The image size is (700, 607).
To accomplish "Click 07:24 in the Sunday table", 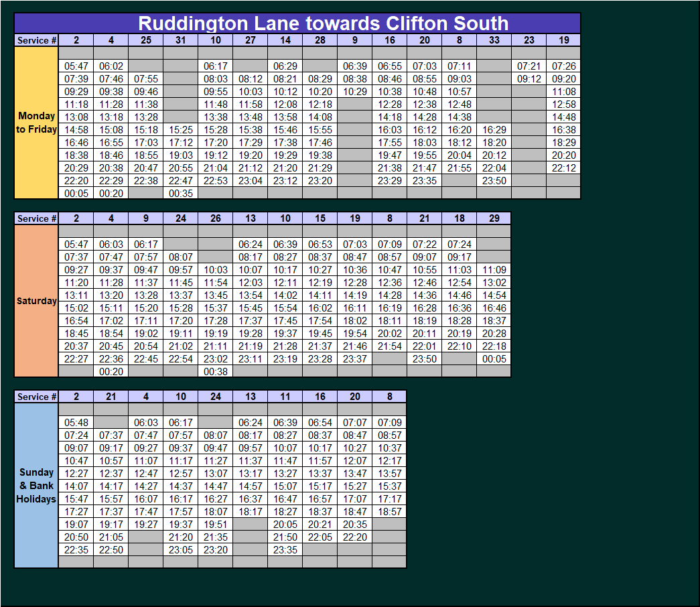I will 76,435.
